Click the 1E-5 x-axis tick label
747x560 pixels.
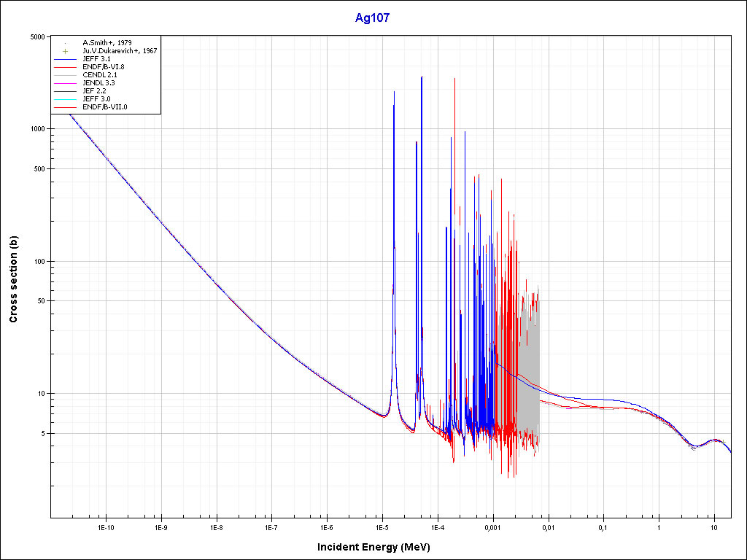pyautogui.click(x=382, y=526)
